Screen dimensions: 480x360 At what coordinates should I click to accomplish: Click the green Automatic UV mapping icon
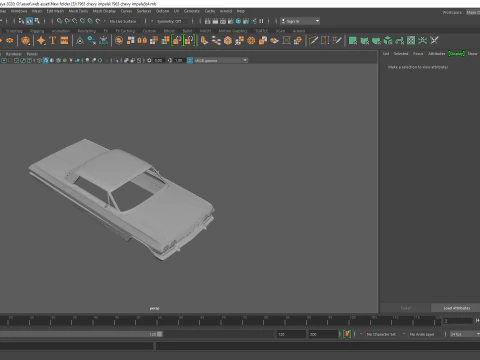pyautogui.click(x=388, y=41)
